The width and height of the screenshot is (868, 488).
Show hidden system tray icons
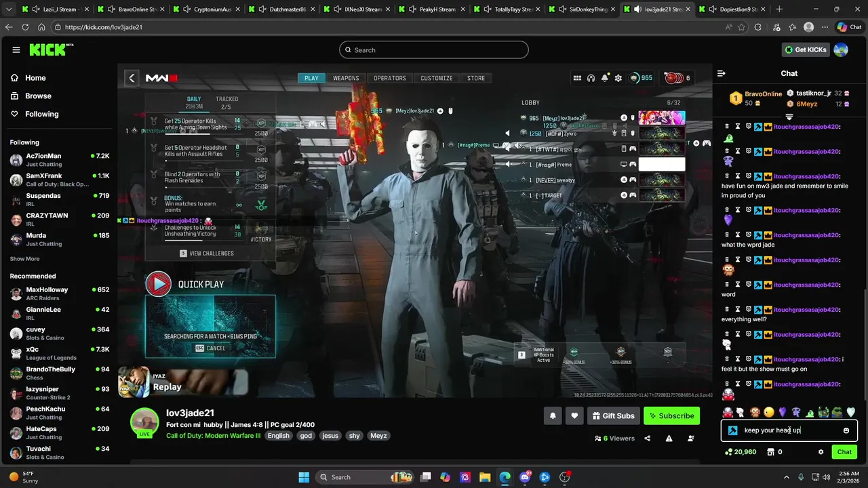point(787,477)
